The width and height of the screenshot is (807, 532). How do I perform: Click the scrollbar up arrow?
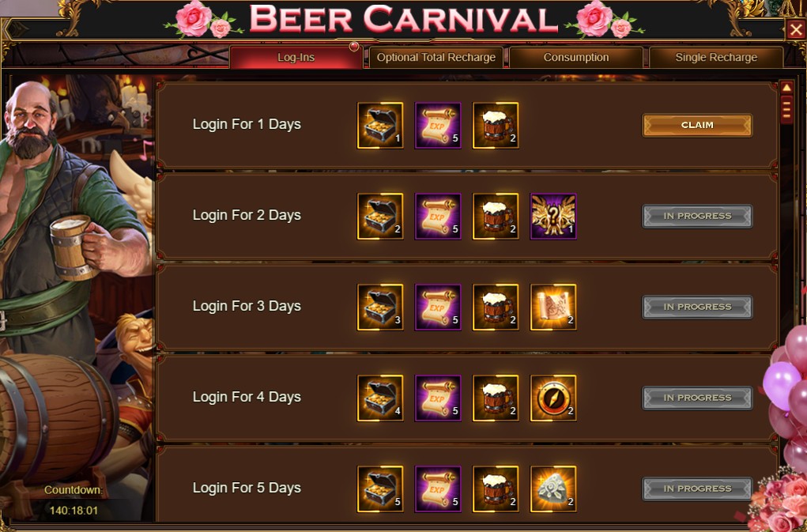click(787, 88)
